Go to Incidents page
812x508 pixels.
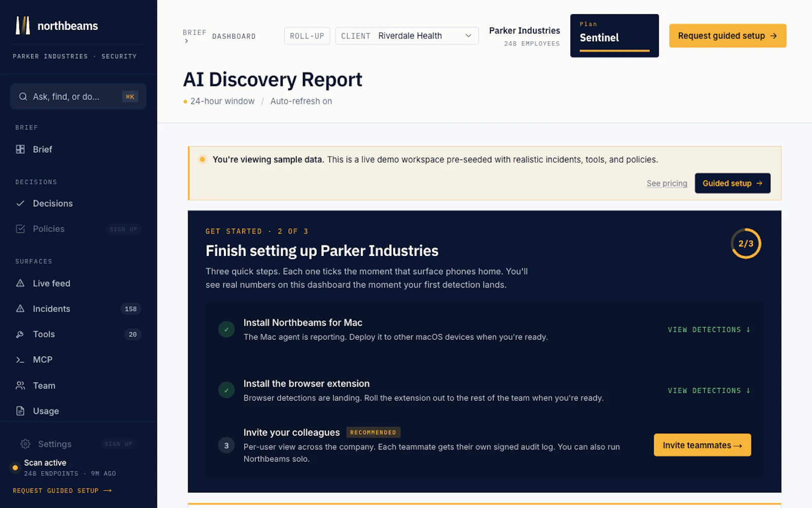78,308
